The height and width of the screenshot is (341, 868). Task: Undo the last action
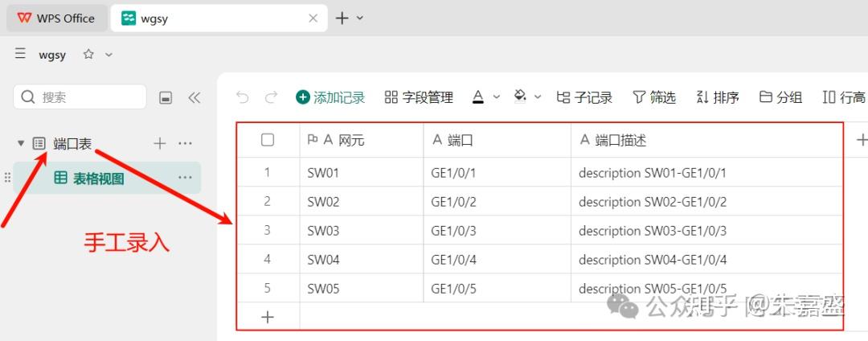tap(242, 98)
